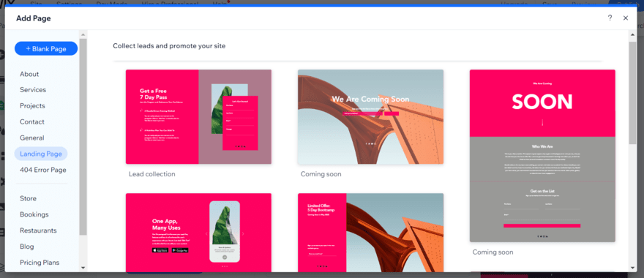Image resolution: width=644 pixels, height=278 pixels.
Task: Open the Pricing Plans category
Action: pyautogui.click(x=40, y=263)
